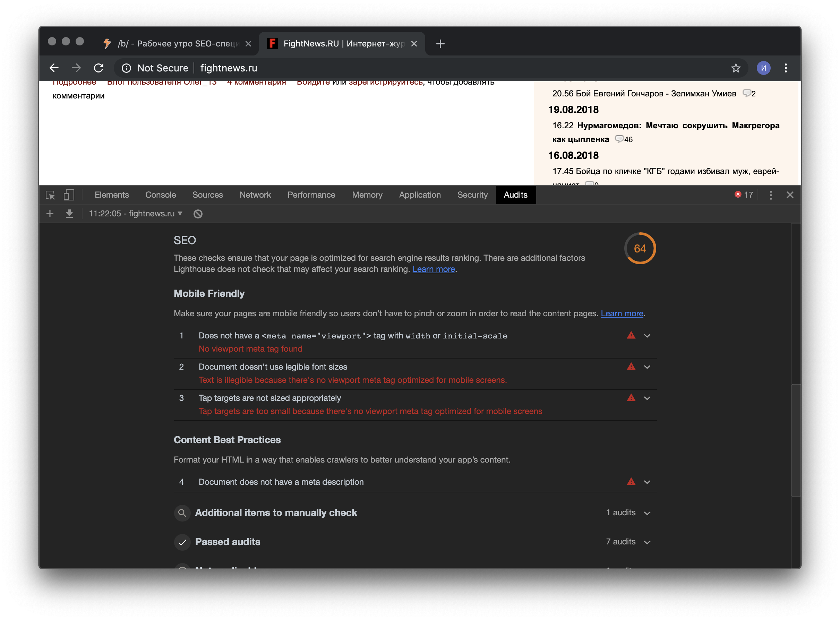Viewport: 840px width, 620px height.
Task: Click the red error count badge
Action: [744, 195]
